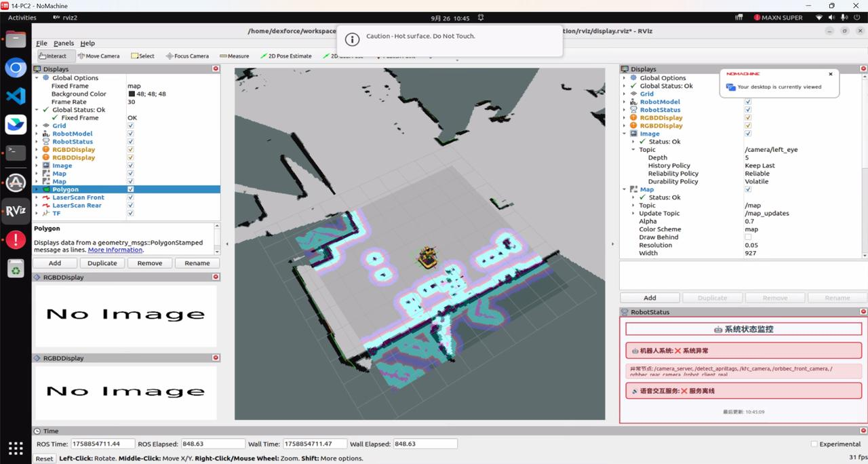Close the Time panel

click(863, 431)
